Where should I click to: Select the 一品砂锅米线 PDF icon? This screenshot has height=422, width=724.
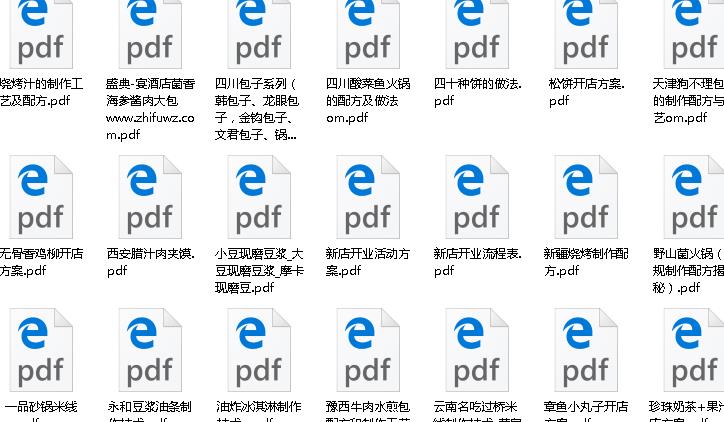click(41, 350)
